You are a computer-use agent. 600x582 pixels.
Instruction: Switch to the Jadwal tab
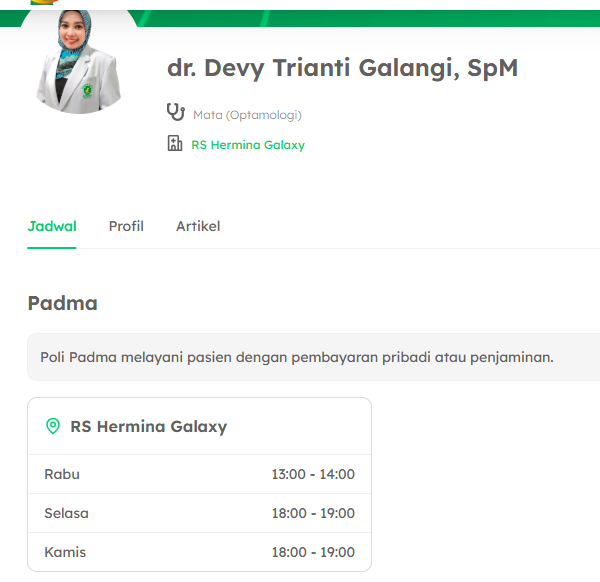(x=52, y=226)
